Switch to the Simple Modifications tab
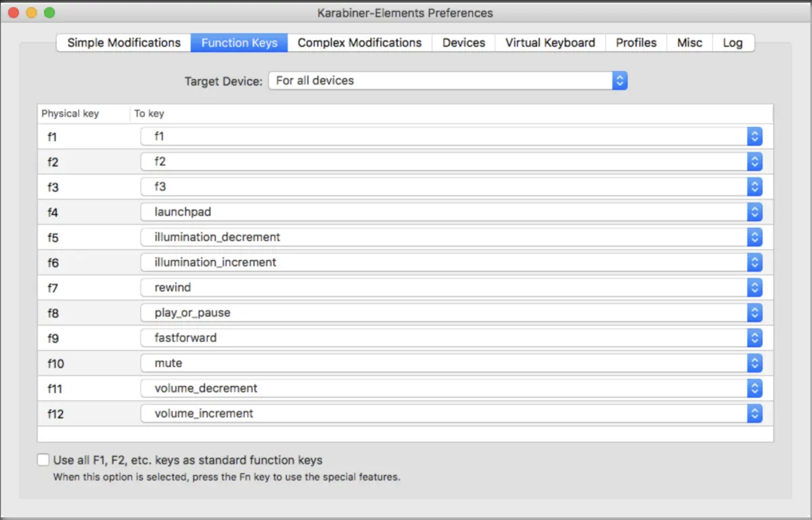Screen dimensions: 812x520 [124, 43]
